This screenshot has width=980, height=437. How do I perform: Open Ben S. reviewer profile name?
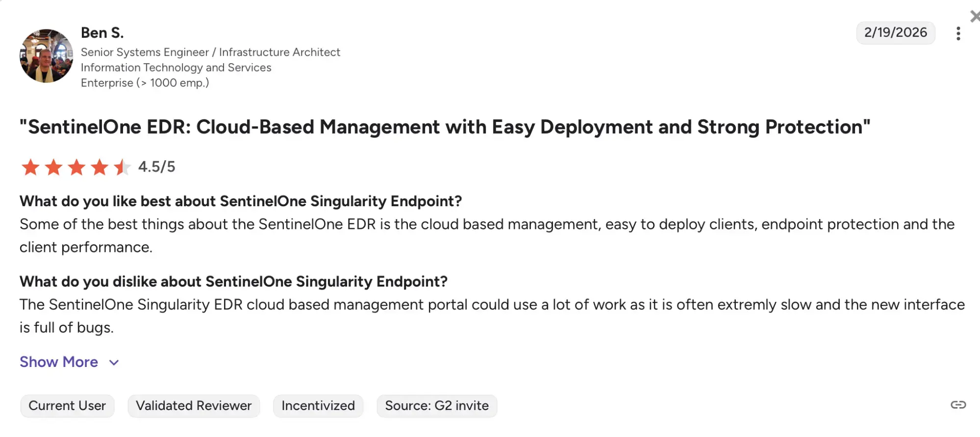[x=102, y=33]
